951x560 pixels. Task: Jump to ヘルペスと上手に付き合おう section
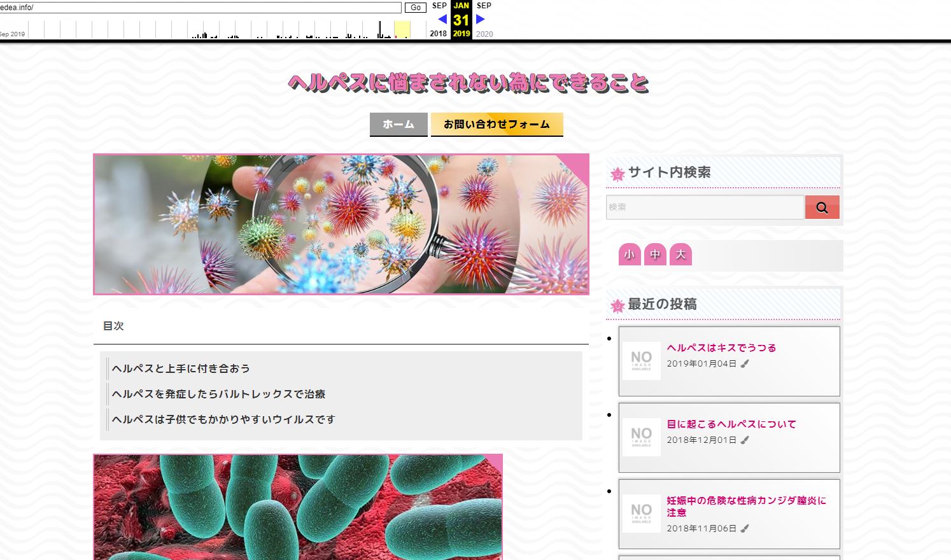pyautogui.click(x=181, y=368)
